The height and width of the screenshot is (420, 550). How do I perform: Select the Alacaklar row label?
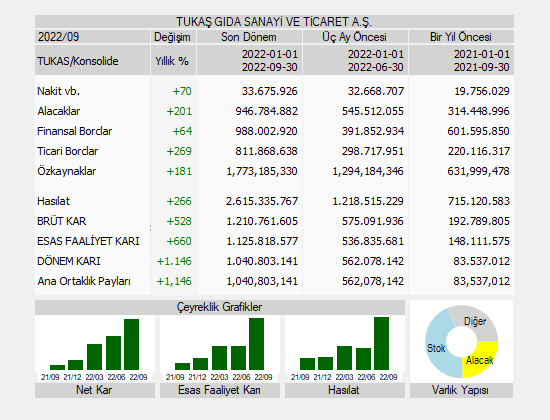[59, 111]
